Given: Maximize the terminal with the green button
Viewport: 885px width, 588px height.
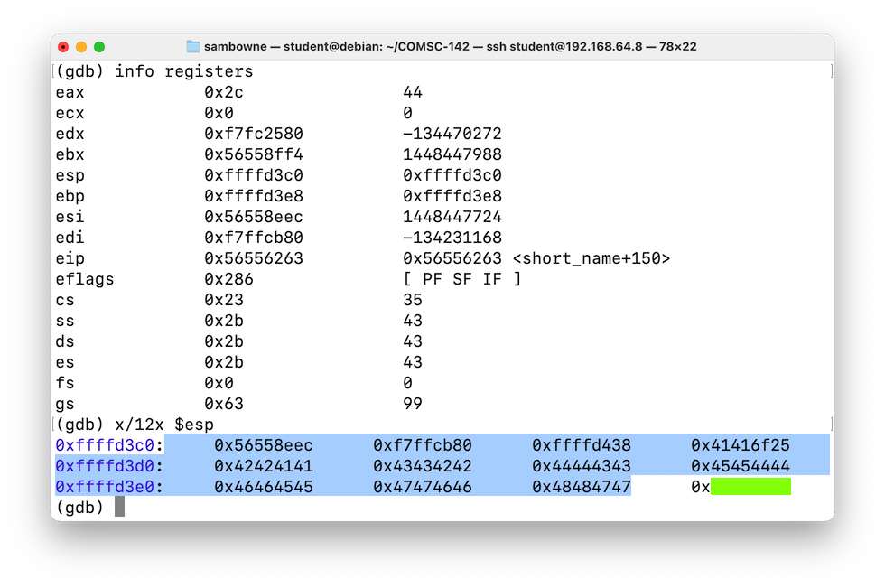Looking at the screenshot, I should click(x=99, y=47).
